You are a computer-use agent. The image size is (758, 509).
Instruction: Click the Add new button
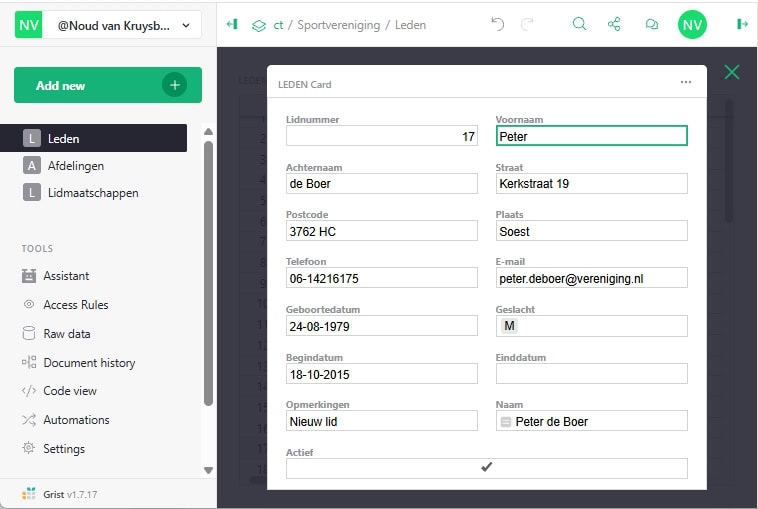[x=108, y=85]
